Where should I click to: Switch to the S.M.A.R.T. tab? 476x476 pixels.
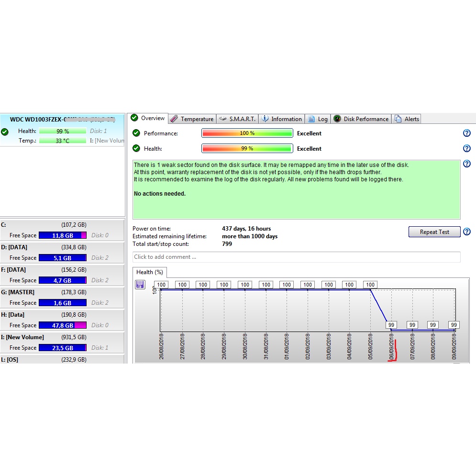tap(237, 119)
